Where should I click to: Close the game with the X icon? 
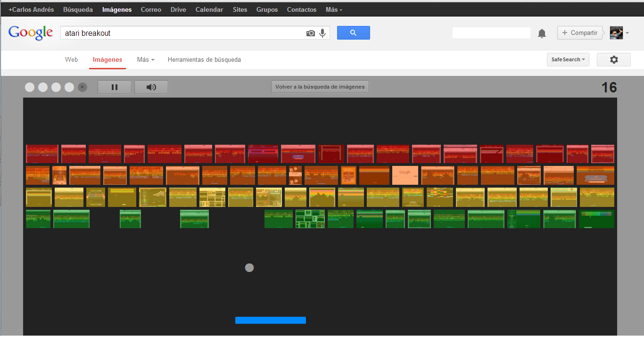pyautogui.click(x=83, y=87)
